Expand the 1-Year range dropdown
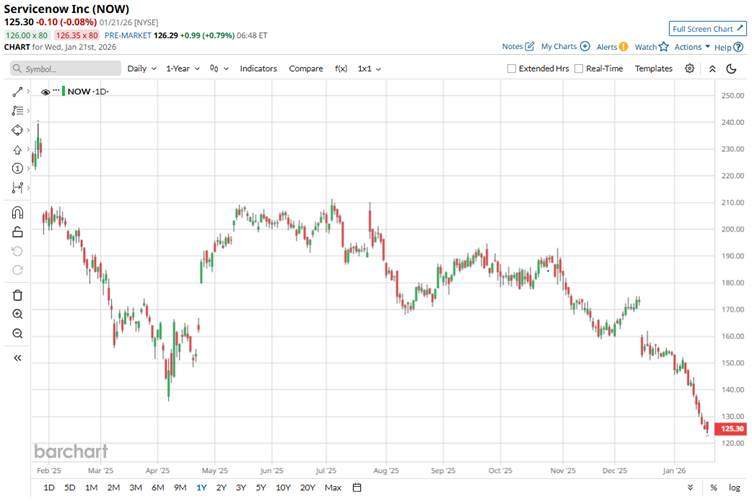 [x=183, y=69]
